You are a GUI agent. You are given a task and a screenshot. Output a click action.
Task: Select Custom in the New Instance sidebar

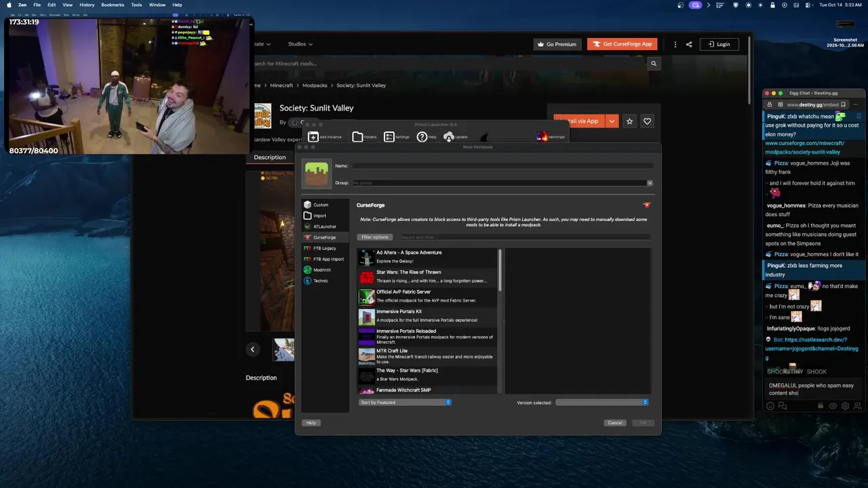(x=325, y=205)
